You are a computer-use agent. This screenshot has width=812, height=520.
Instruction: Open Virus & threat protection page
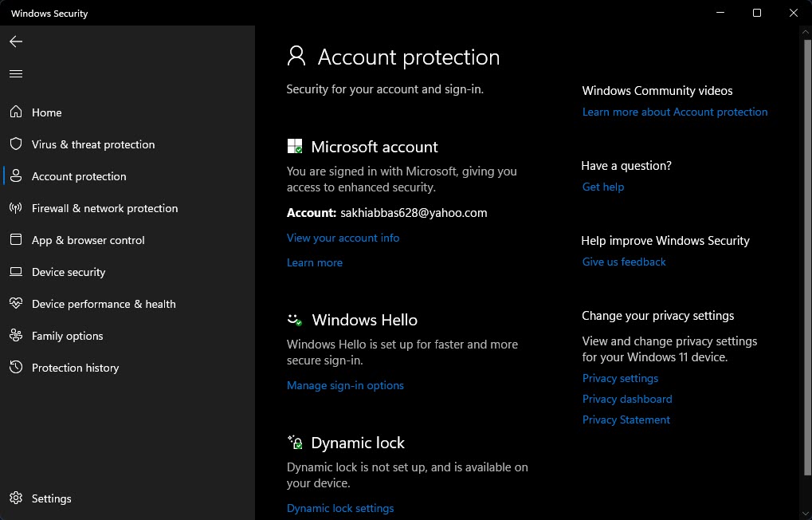click(93, 144)
